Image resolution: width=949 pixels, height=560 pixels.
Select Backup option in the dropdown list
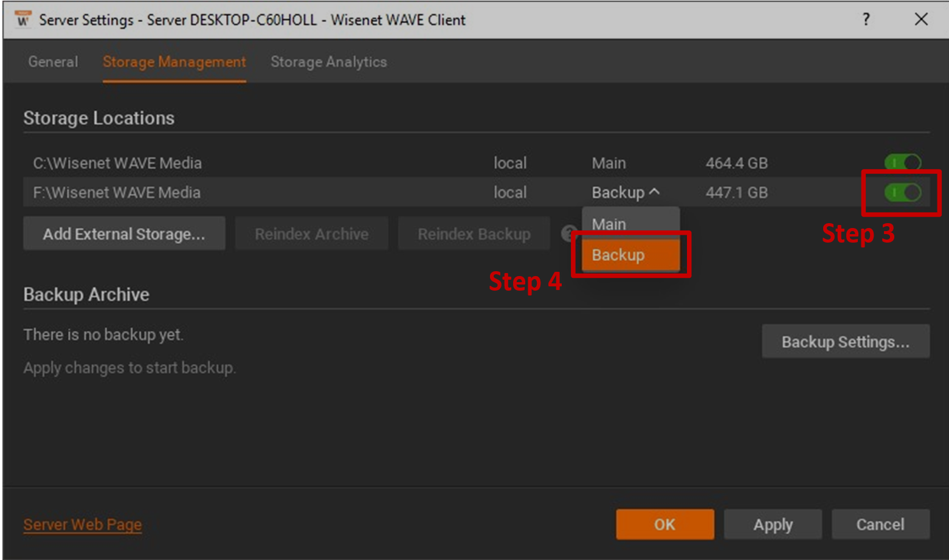(x=630, y=255)
